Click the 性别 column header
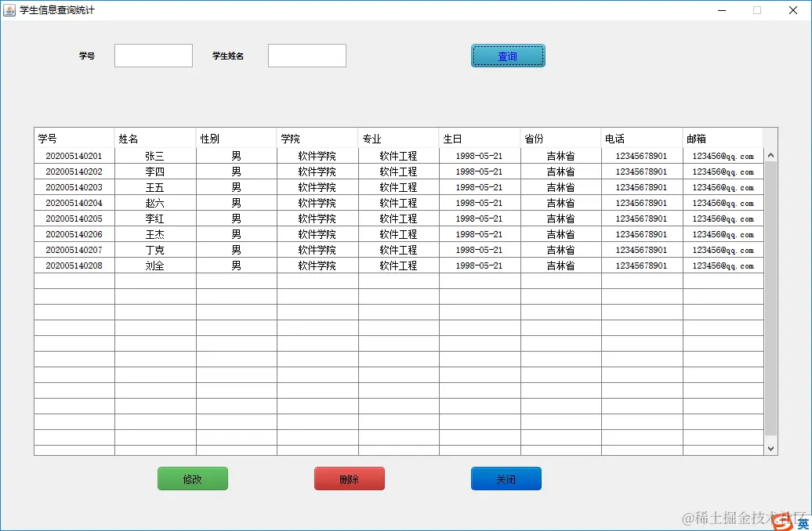 [x=236, y=138]
